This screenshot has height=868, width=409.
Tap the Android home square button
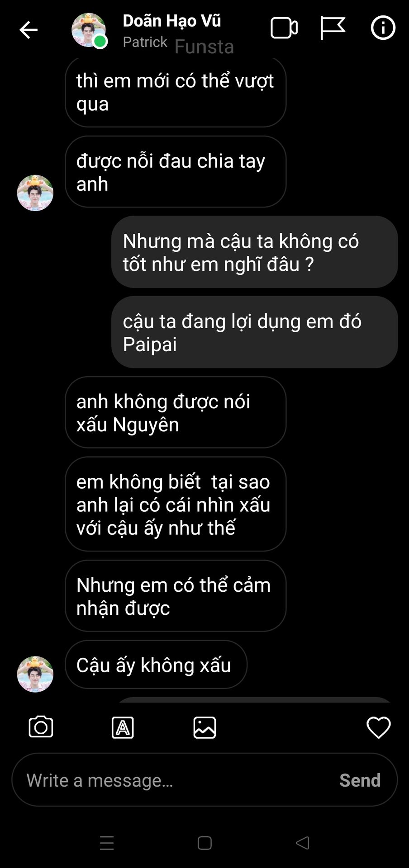(x=204, y=843)
